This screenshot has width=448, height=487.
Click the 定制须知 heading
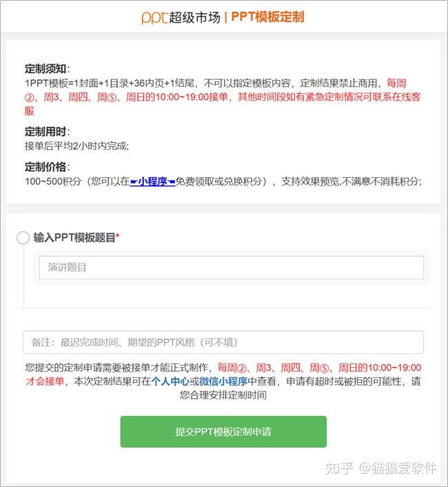coord(47,69)
